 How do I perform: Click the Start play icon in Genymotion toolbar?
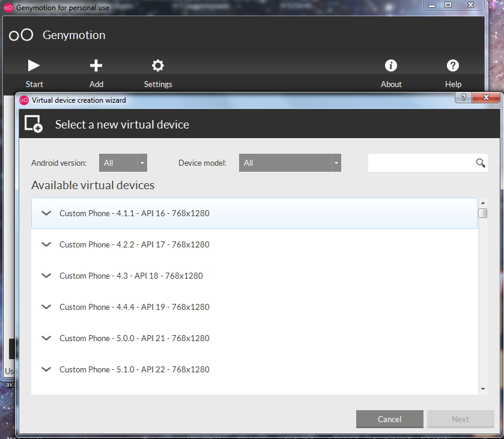[x=34, y=65]
